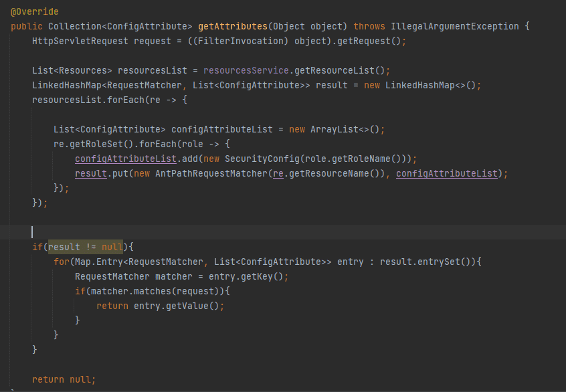Click the List<Resources> type declaration
Viewport: 566px width, 392px height.
click(72, 70)
